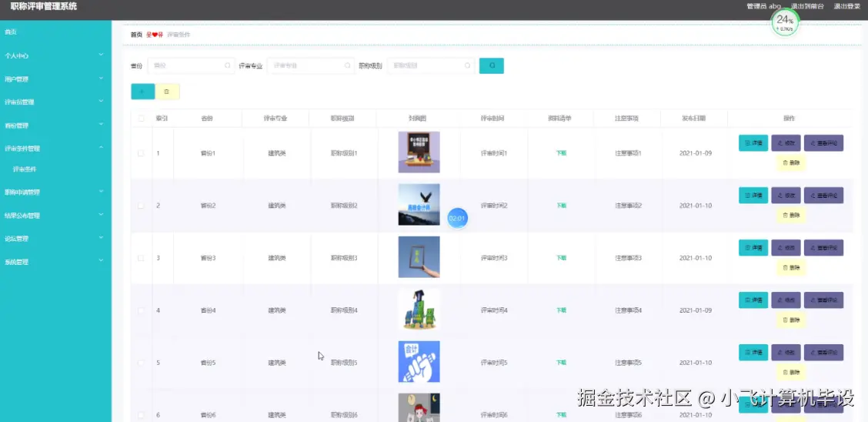Click 修改 in the 省份2 row

(786, 196)
